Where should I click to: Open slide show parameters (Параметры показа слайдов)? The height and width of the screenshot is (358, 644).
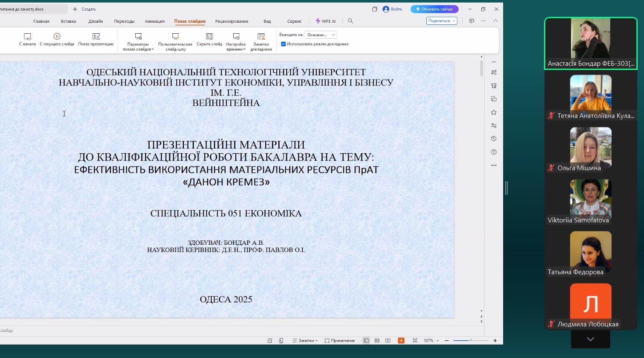pos(138,42)
